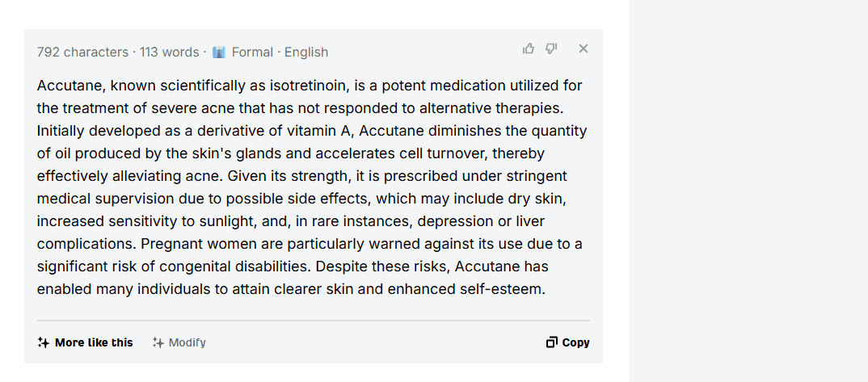868x382 pixels.
Task: Click the word Pregnant in the paragraph
Action: click(x=167, y=244)
